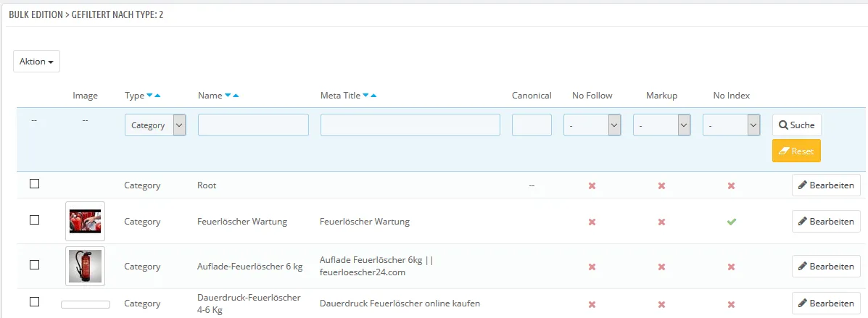Click the orange Reset button
Viewport: 868px width, 318px height.
click(797, 151)
